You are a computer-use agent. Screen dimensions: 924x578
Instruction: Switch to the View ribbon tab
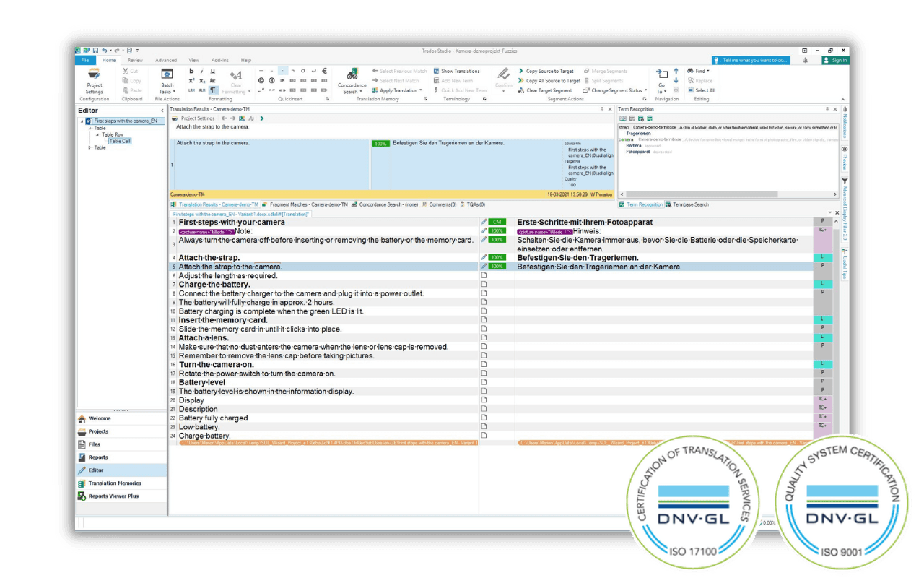(194, 60)
